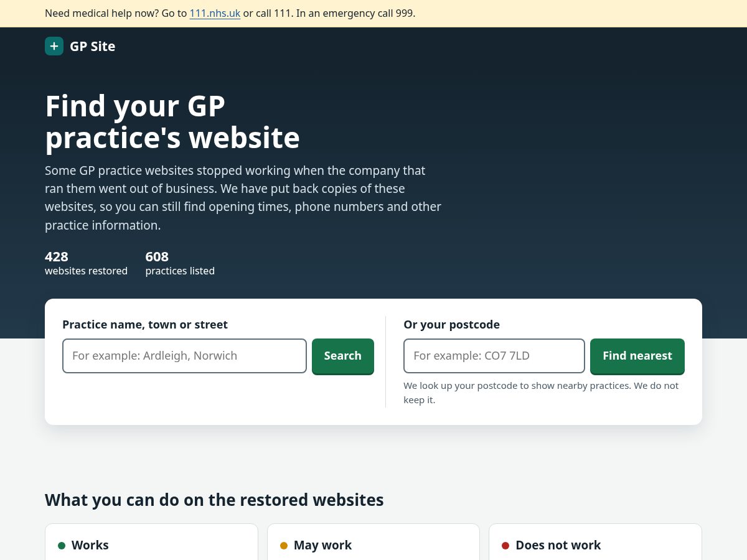Focus the practice name search field
This screenshot has width=747, height=560.
[184, 356]
